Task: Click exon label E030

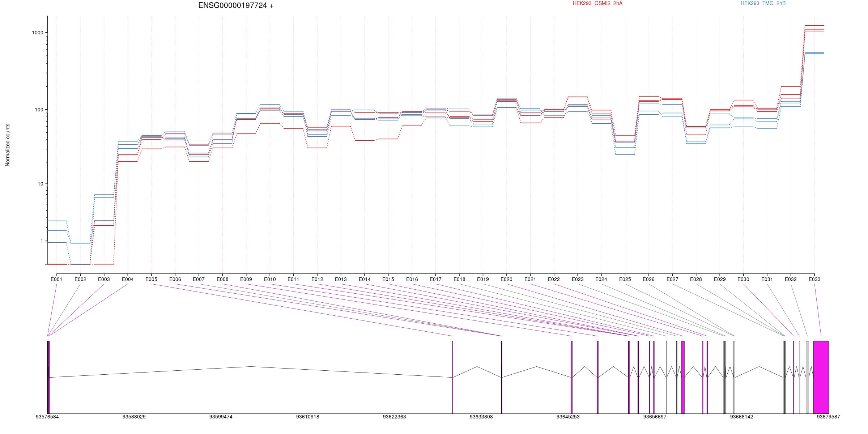Action: point(743,279)
